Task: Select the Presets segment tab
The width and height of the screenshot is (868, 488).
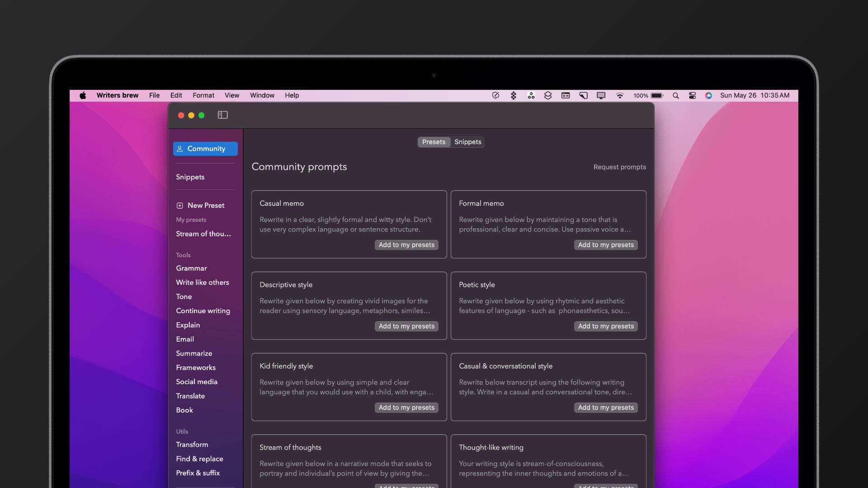Action: coord(434,142)
